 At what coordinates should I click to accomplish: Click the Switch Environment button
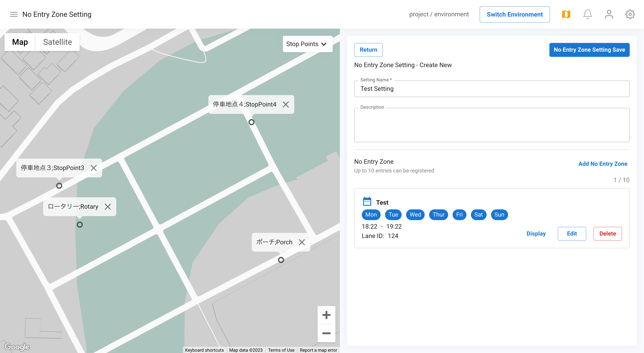point(515,15)
